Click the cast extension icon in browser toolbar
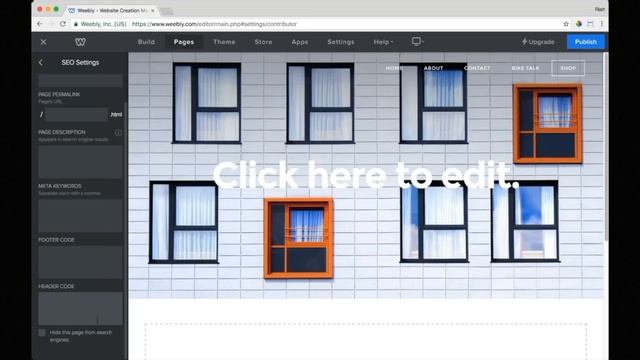This screenshot has height=360, width=640. 590,24
